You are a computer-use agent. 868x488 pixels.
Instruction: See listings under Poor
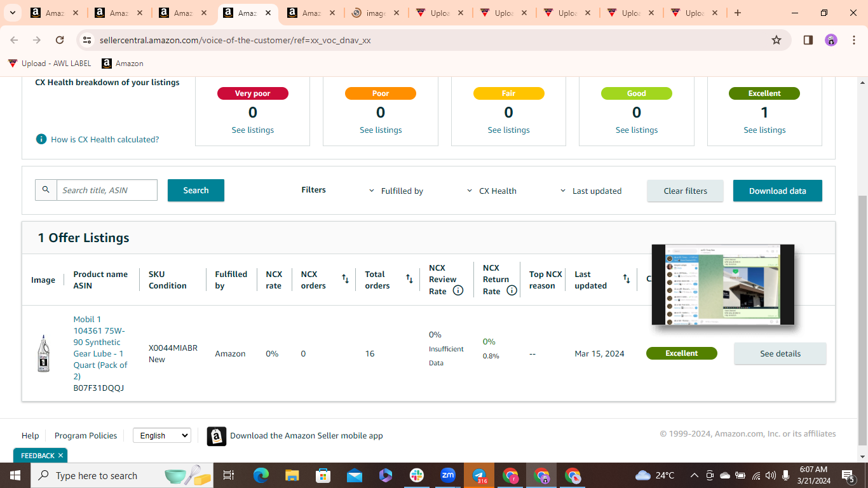click(381, 130)
